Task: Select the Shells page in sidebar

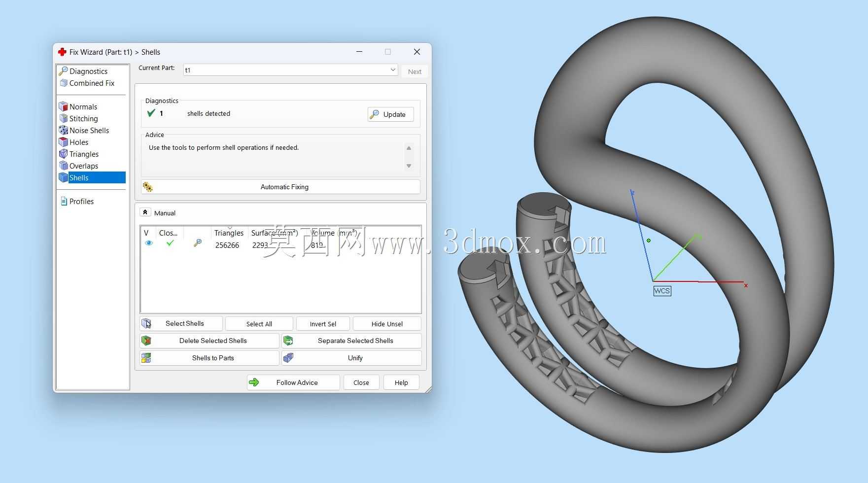Action: point(92,178)
